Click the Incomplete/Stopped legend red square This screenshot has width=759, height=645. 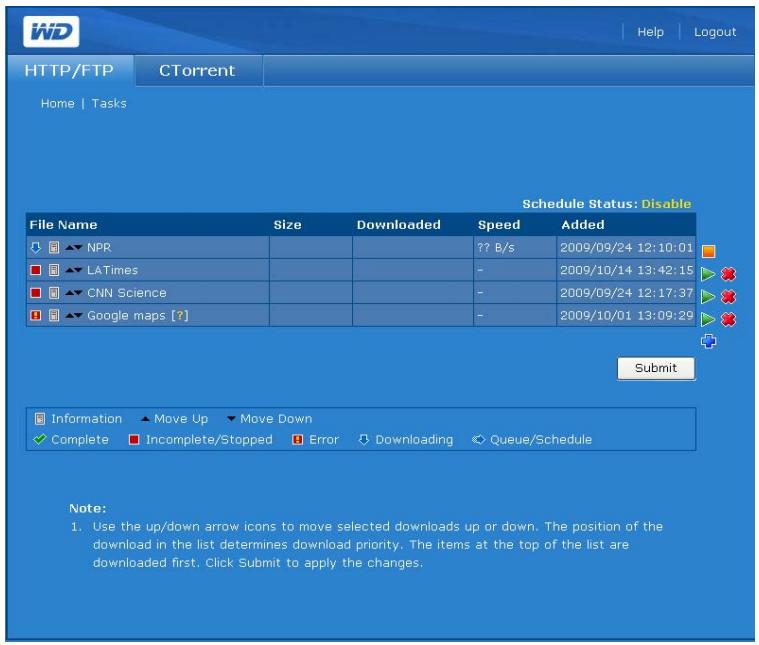[x=134, y=440]
